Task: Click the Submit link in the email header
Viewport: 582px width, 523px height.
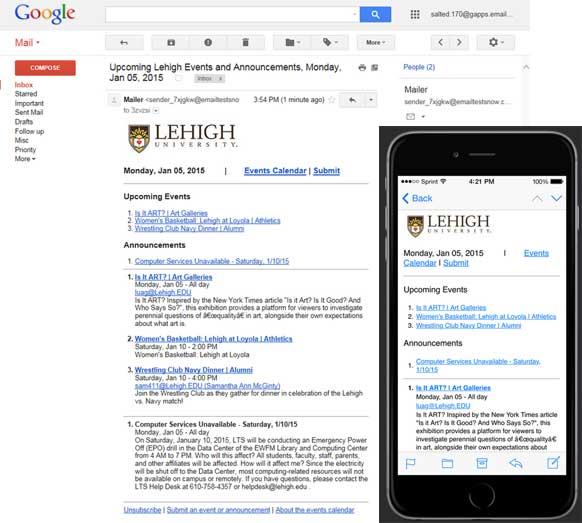Action: click(x=326, y=171)
